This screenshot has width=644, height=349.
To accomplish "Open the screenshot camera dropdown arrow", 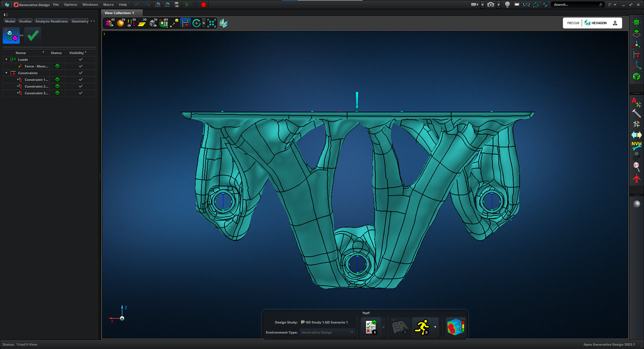I will pyautogui.click(x=499, y=5).
